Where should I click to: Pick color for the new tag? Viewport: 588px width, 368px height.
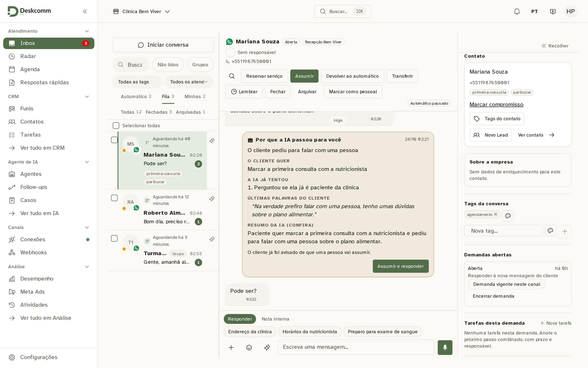pos(550,231)
